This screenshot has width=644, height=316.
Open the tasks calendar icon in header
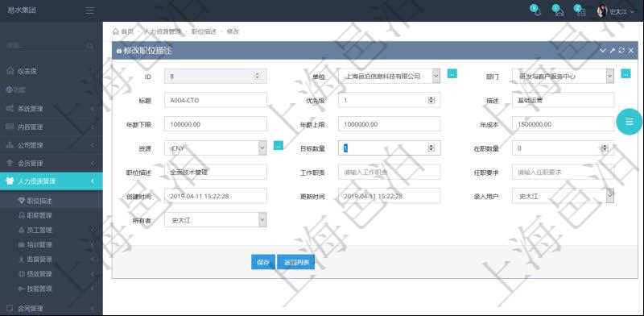pyautogui.click(x=580, y=11)
